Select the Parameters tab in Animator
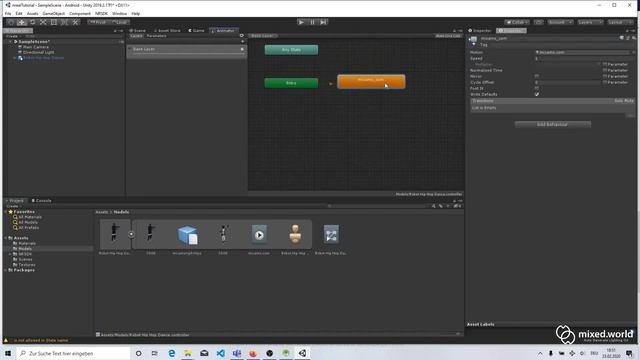The image size is (640, 360). 156,36
